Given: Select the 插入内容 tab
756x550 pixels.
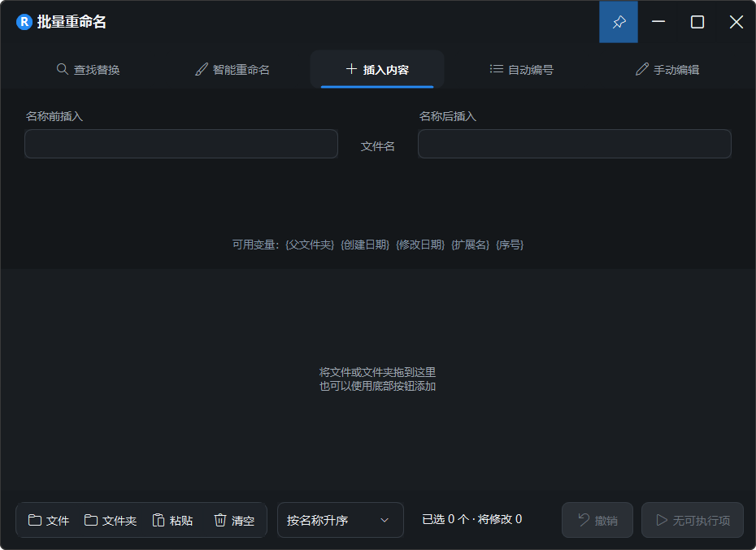Looking at the screenshot, I should 377,69.
